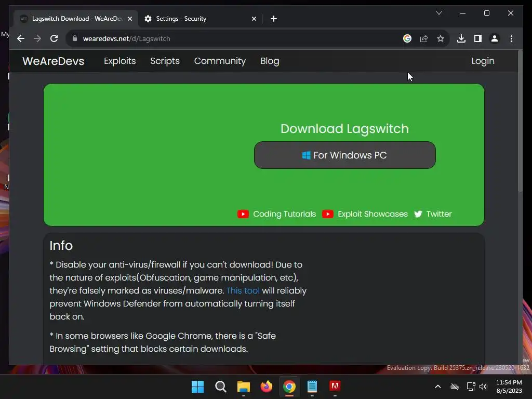The width and height of the screenshot is (532, 399).
Task: Close the Settings - Security tab
Action: click(x=254, y=19)
